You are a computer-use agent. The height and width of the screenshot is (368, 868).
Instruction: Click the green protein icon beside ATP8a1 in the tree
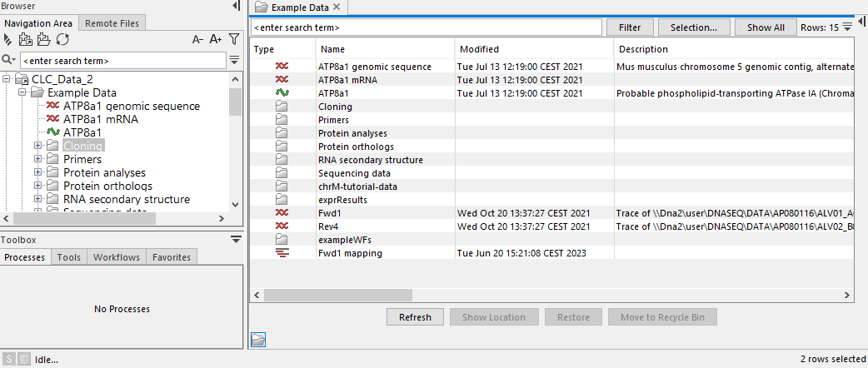[x=53, y=132]
